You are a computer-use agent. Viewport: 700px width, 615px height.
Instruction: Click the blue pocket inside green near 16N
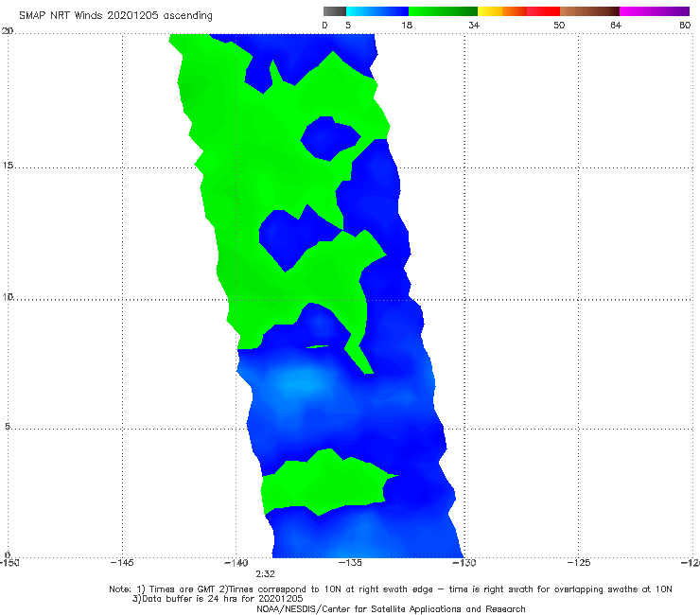pos(330,138)
